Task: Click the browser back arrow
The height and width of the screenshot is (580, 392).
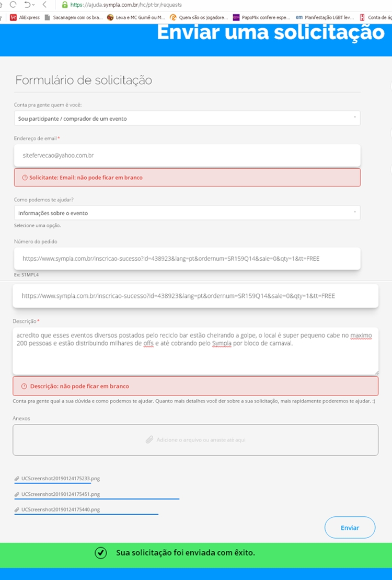Action: tap(45, 4)
